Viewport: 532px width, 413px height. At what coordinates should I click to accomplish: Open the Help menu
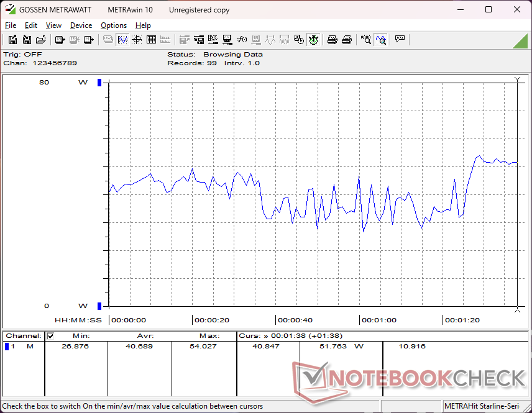143,25
